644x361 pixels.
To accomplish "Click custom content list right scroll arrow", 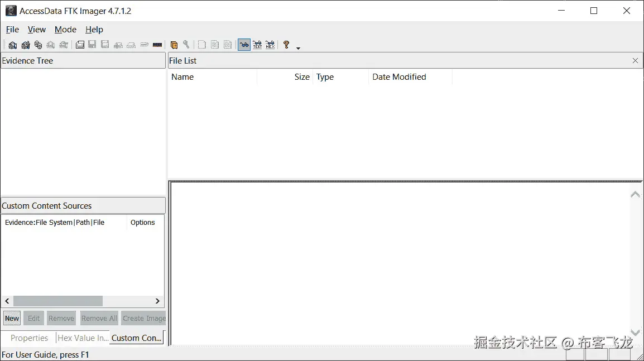I will pyautogui.click(x=157, y=301).
